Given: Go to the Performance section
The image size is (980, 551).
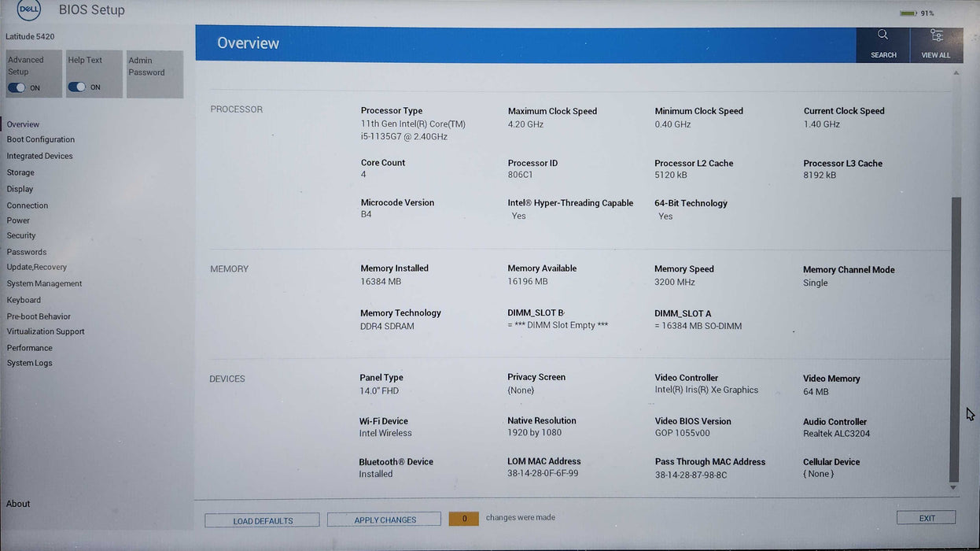Looking at the screenshot, I should pyautogui.click(x=30, y=347).
